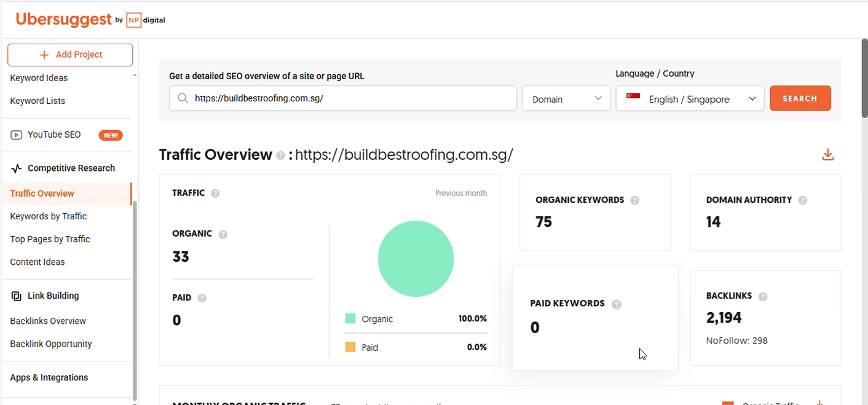
Task: Click the green Organic legend swatch
Action: (350, 318)
